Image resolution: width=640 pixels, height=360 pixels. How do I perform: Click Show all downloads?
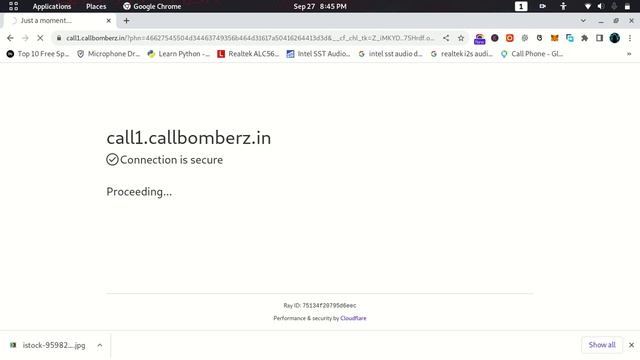602,345
